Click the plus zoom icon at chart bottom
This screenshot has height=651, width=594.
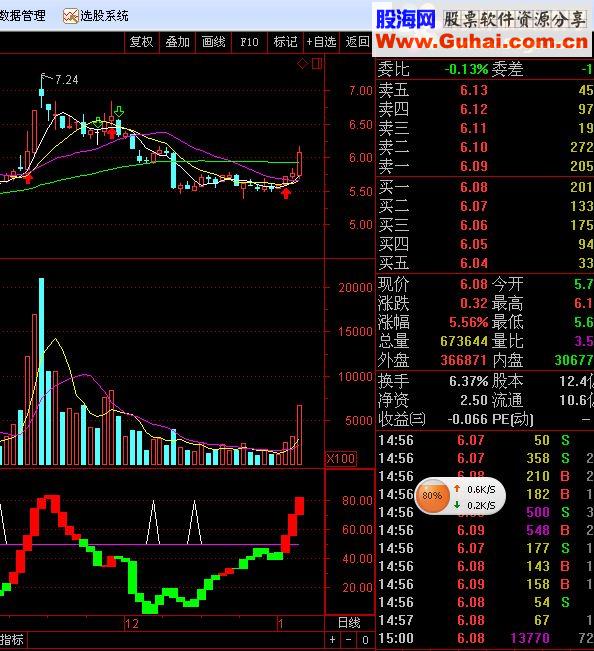point(332,640)
